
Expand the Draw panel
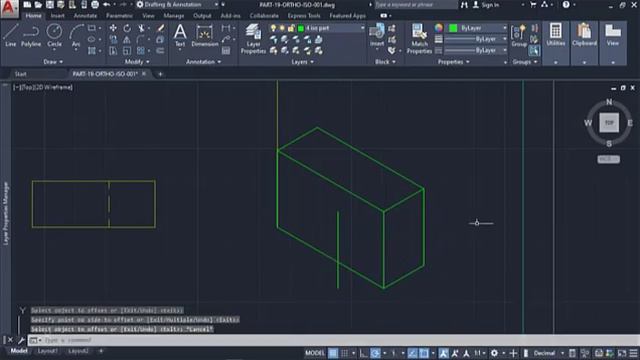click(53, 62)
